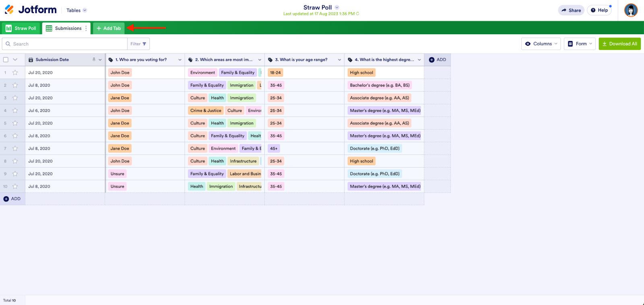The image size is (644, 305).
Task: Click the tag icon for voting question column
Action: 111,60
